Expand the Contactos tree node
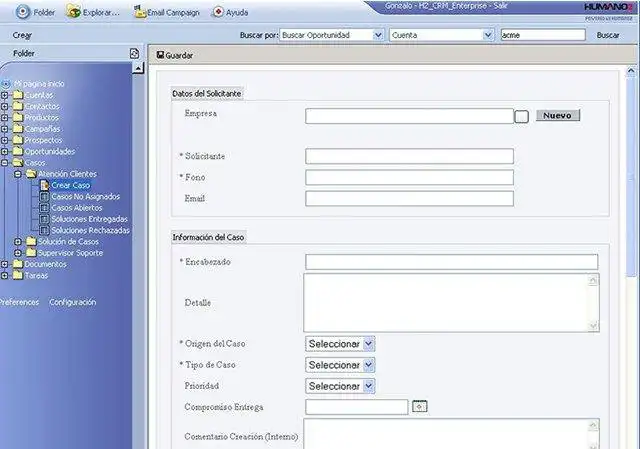Screen dimensions: 640x449 pyautogui.click(x=4, y=106)
